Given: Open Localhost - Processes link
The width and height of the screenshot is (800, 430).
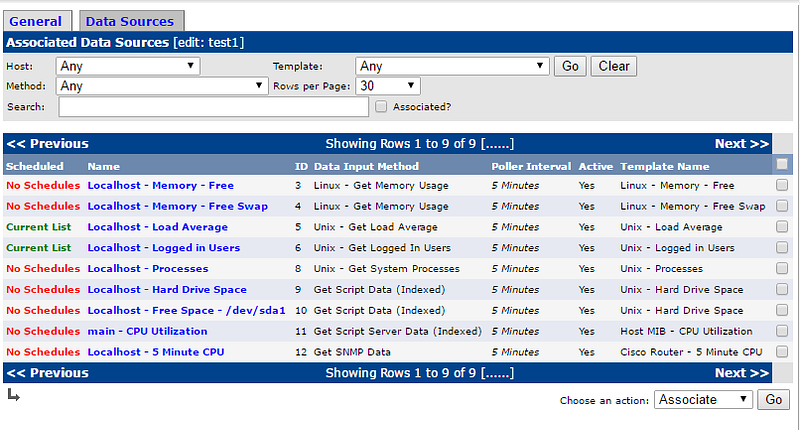Looking at the screenshot, I should click(x=148, y=269).
